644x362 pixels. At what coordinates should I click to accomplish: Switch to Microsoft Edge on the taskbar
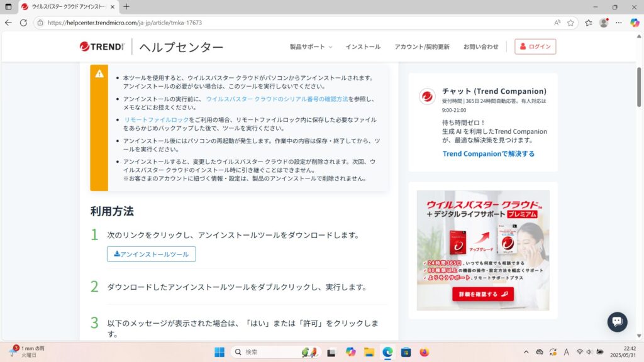(x=387, y=352)
